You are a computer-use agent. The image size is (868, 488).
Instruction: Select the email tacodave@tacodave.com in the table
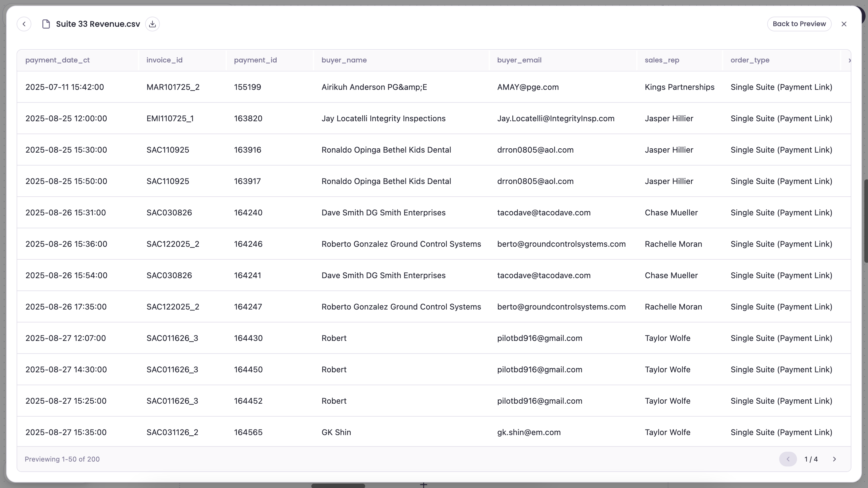tap(544, 213)
